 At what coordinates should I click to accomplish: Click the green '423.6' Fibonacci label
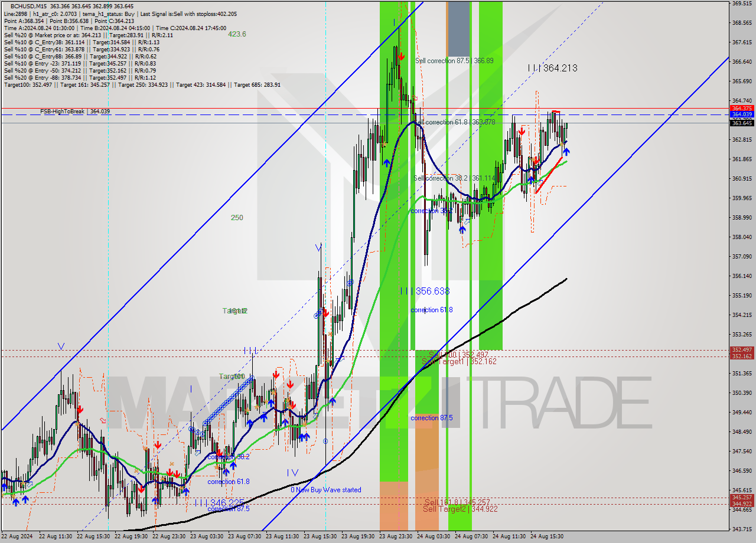coord(237,34)
